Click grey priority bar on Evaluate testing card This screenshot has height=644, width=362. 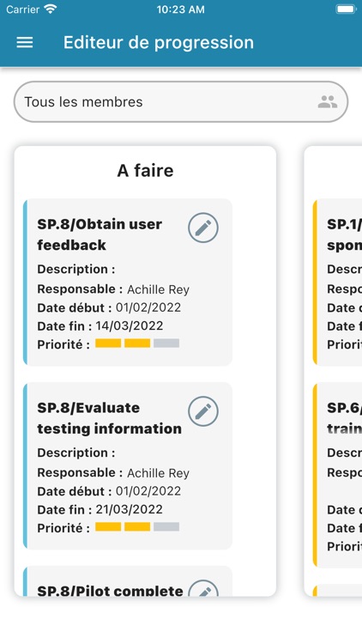click(x=166, y=527)
